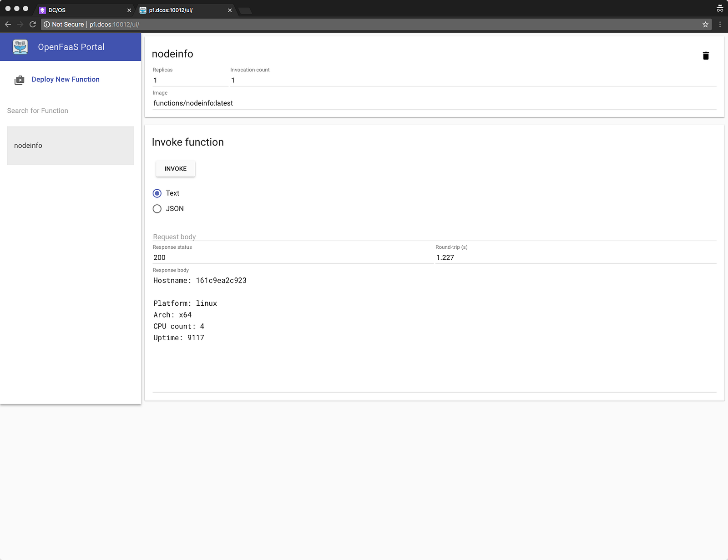728x560 pixels.
Task: Select the JSON radio button
Action: (157, 209)
